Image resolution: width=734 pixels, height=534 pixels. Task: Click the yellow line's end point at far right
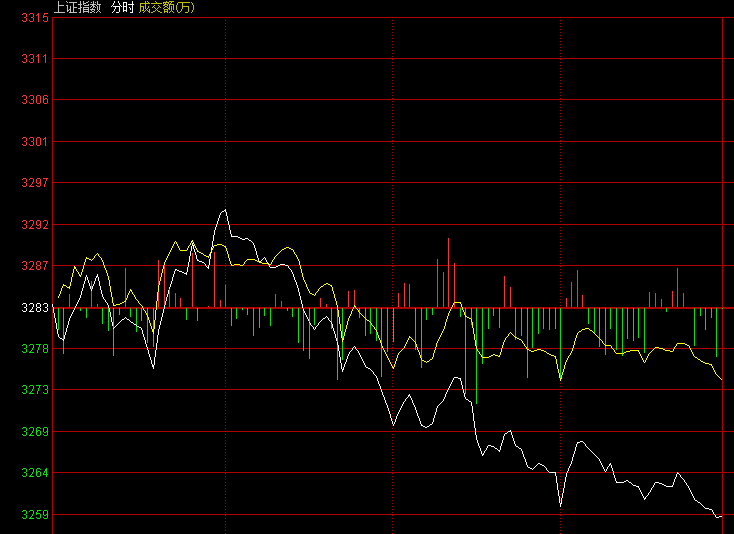721,379
